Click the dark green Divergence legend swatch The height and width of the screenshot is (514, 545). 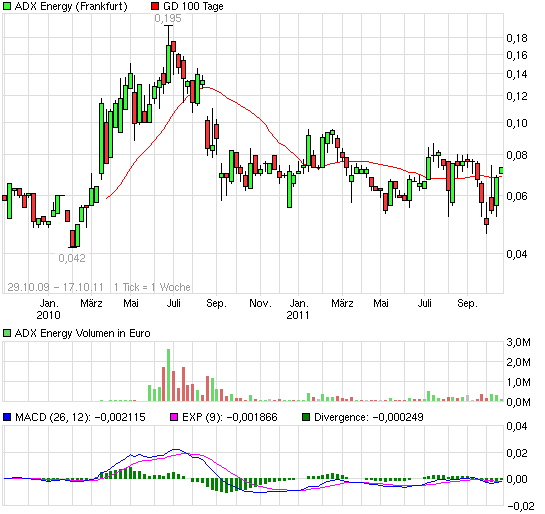[x=306, y=417]
